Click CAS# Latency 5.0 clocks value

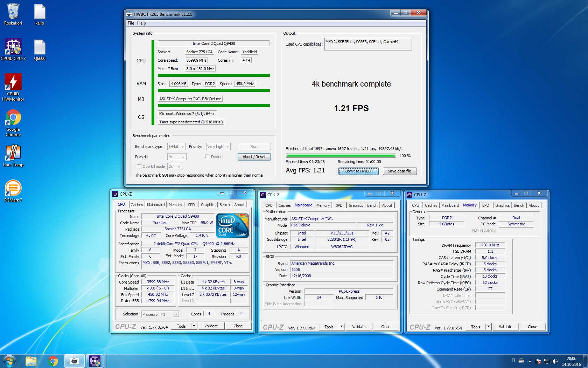click(490, 258)
